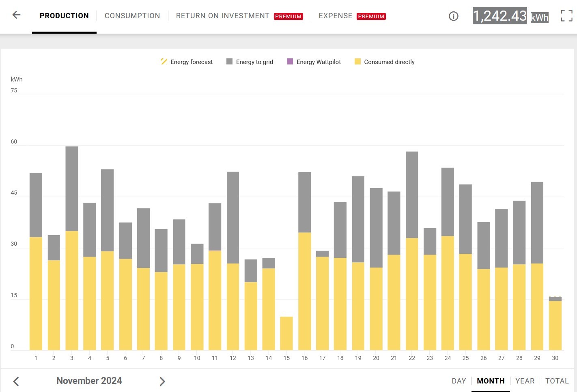The image size is (577, 392).
Task: Open the Return on Investment tab
Action: (222, 16)
